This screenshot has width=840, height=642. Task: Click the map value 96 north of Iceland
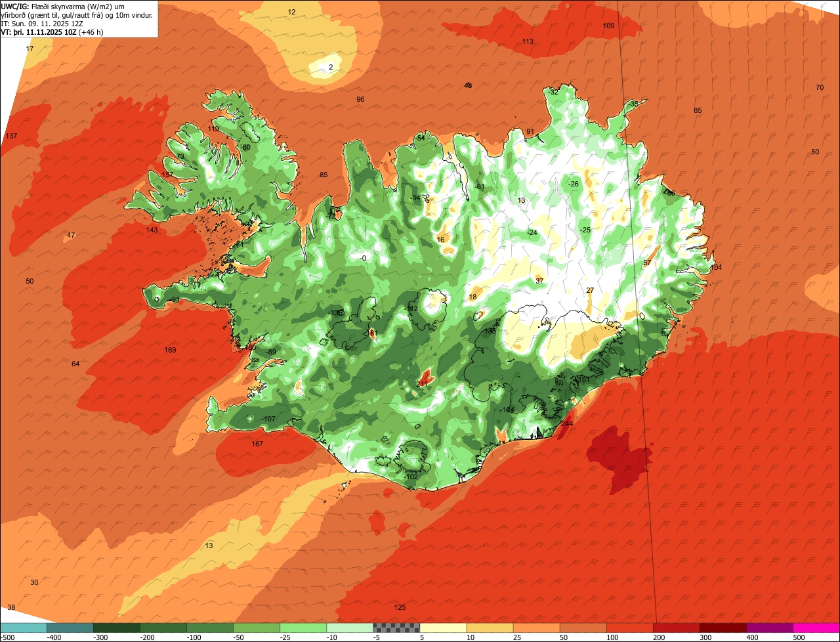pos(360,99)
